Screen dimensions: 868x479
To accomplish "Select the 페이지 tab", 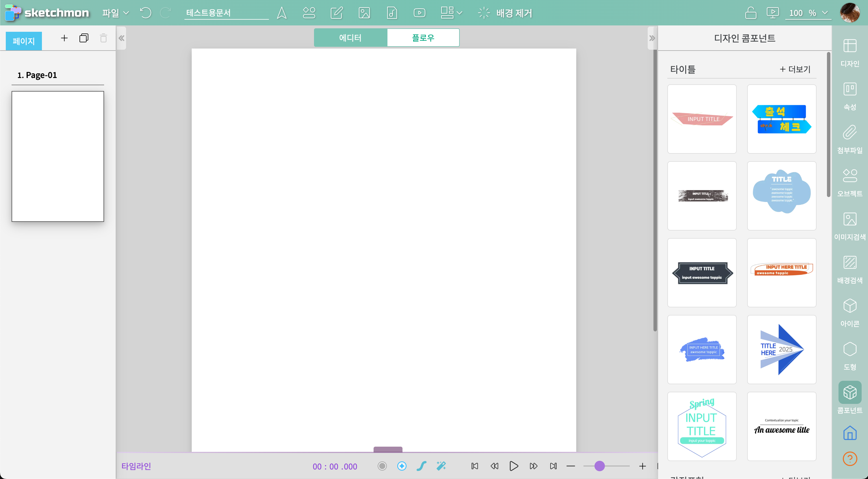I will [x=24, y=41].
